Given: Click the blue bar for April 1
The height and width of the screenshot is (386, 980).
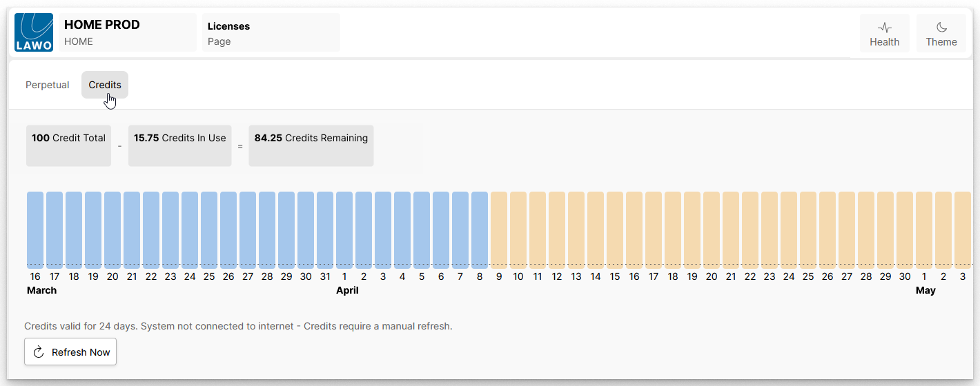Looking at the screenshot, I should click(x=344, y=230).
